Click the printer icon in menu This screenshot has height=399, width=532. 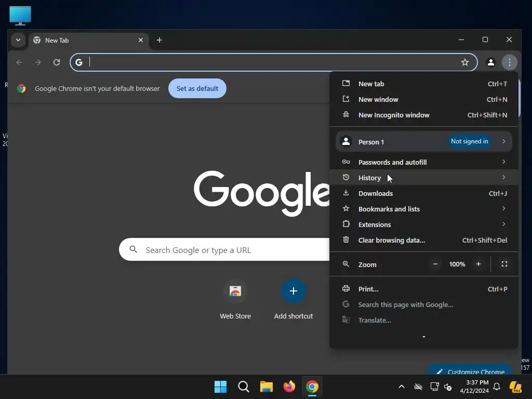[x=345, y=288]
